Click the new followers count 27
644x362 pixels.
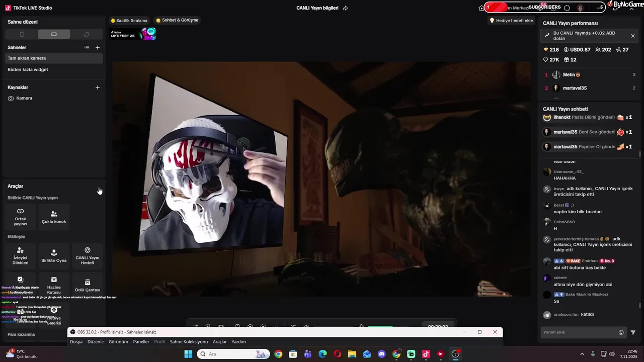622,50
